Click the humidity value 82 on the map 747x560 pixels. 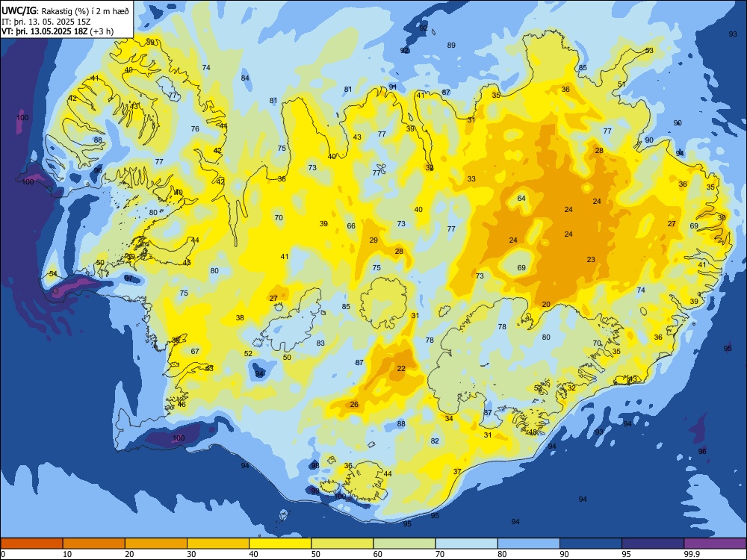[x=435, y=441]
